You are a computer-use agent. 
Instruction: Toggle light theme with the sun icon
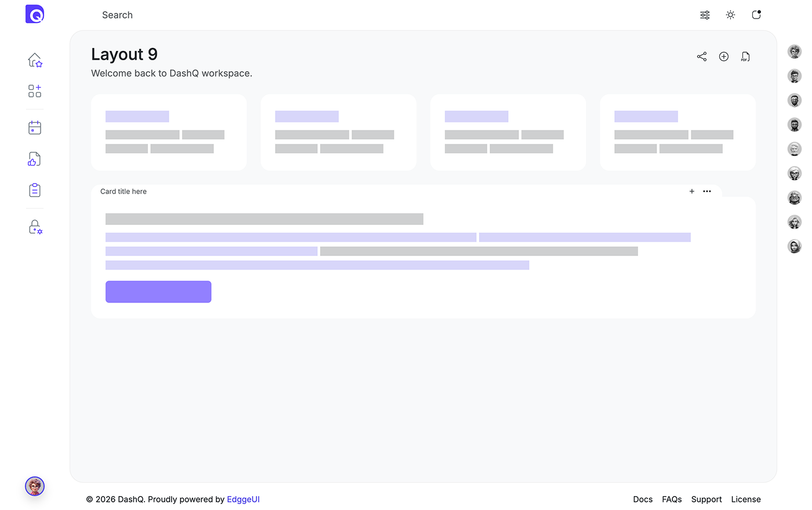730,14
